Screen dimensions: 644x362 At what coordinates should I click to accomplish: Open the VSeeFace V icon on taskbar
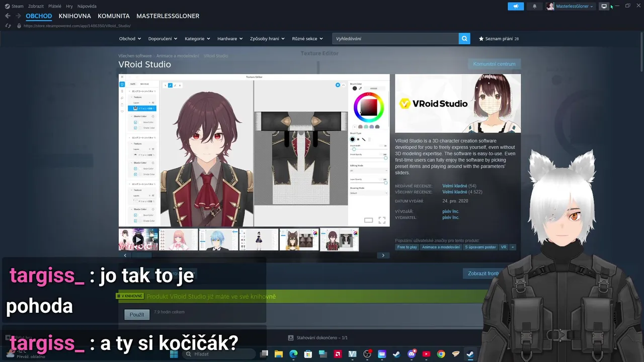[352, 354]
